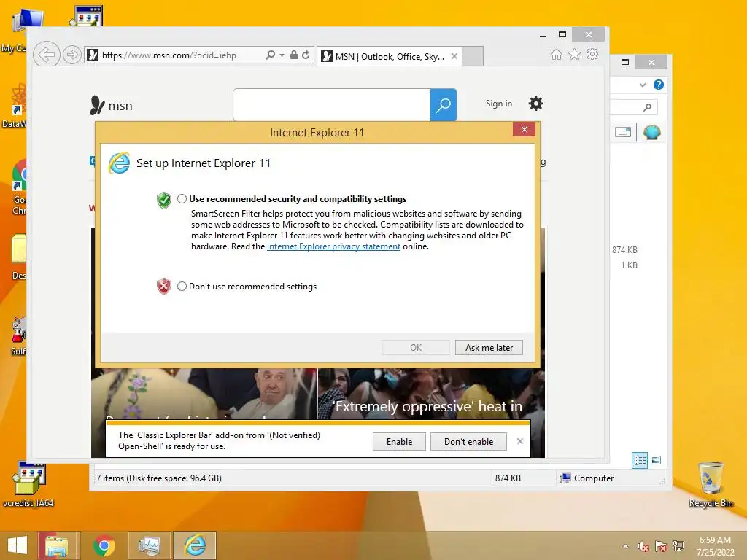Open the pope news story thumbnail
747x560 pixels.
[204, 393]
